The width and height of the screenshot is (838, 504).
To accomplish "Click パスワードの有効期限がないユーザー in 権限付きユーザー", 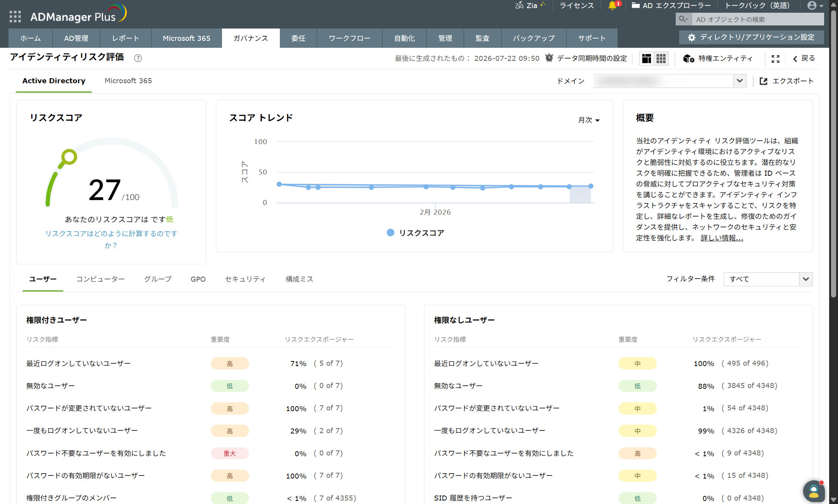I will click(86, 475).
